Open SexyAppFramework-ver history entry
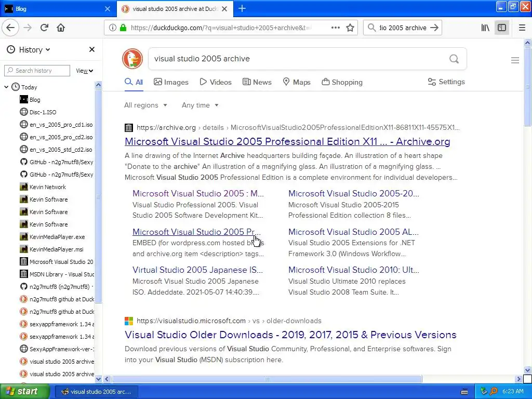The width and height of the screenshot is (532, 399). pyautogui.click(x=57, y=349)
